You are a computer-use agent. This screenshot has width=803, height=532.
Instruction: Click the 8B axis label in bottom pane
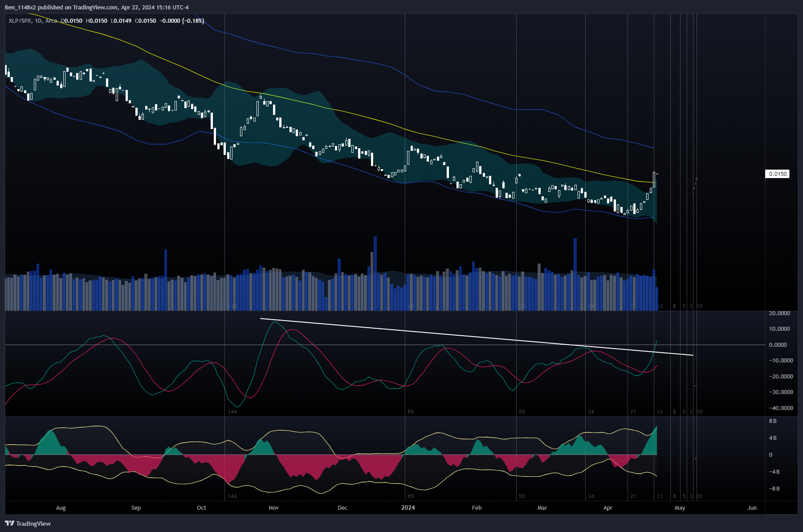773,421
